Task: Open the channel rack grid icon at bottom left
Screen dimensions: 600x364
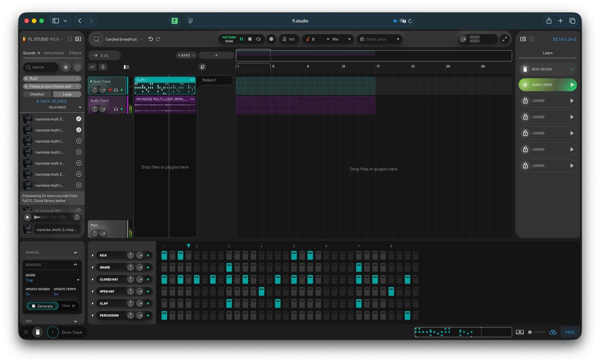Action: coord(26,332)
